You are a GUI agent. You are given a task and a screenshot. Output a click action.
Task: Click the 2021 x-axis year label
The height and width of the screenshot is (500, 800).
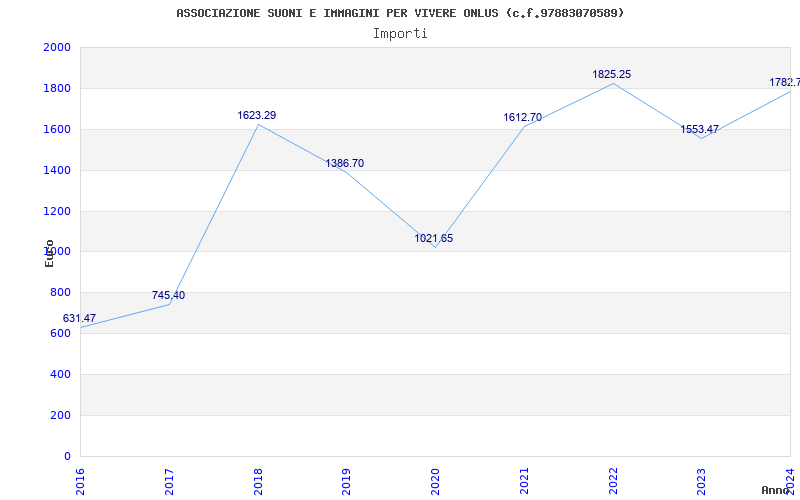[x=524, y=481]
